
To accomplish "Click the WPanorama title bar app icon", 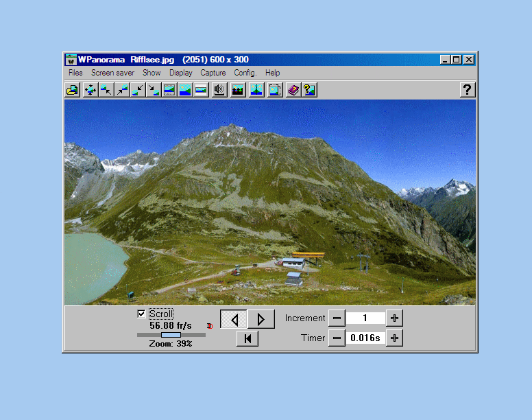I will click(x=71, y=60).
